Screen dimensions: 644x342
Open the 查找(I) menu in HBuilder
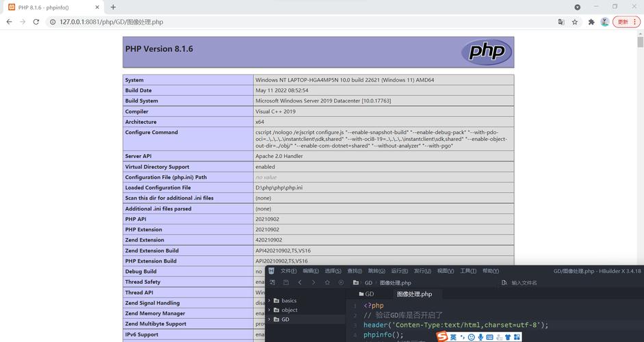click(355, 271)
